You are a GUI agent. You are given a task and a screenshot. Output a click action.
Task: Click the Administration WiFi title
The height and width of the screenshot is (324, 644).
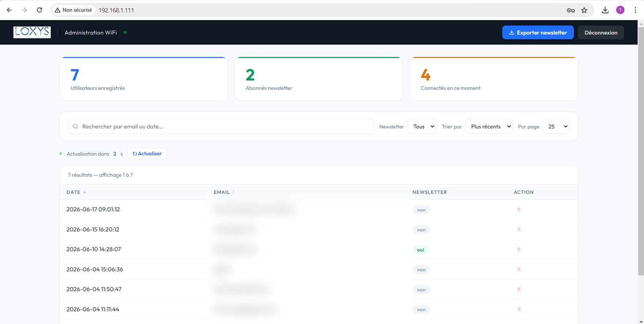click(91, 33)
